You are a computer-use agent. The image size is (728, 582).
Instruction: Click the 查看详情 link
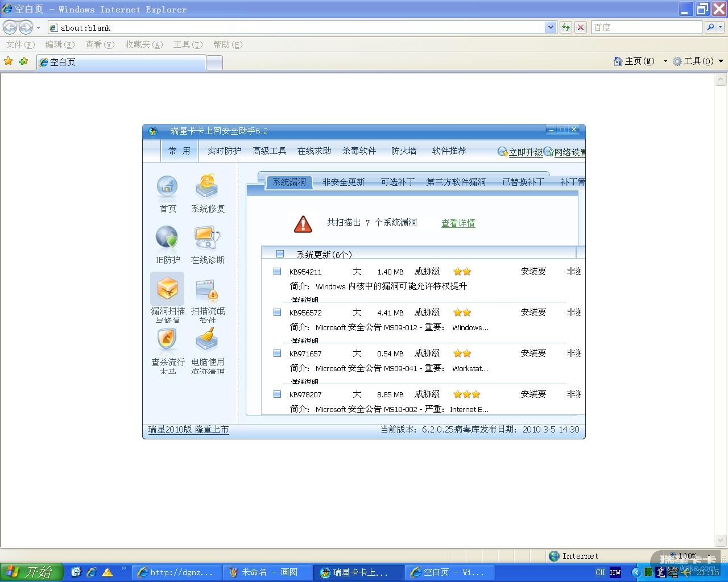pyautogui.click(x=458, y=223)
